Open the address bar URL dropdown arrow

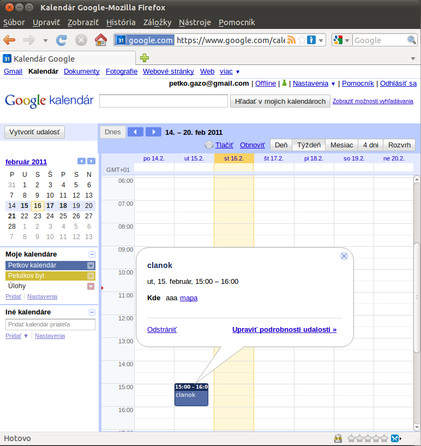(321, 40)
